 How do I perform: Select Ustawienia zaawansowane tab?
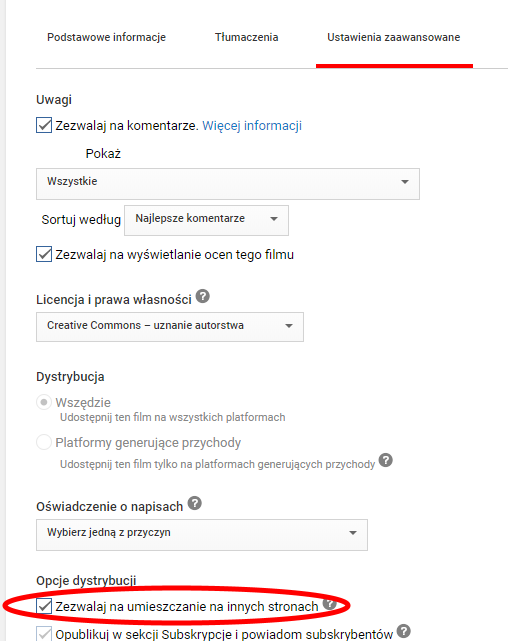394,37
